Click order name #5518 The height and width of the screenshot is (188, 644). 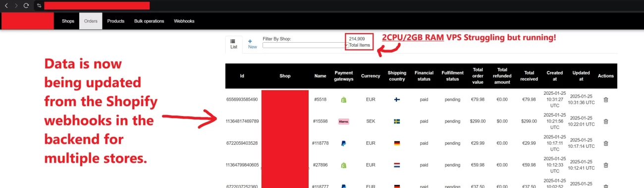tap(320, 100)
